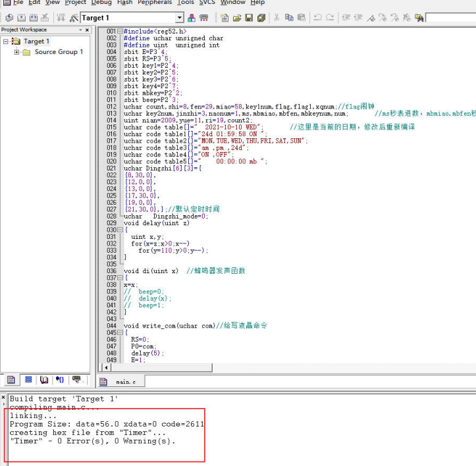The image size is (476, 466).
Task: Click the 'Program Size' line in build output
Action: point(107,424)
